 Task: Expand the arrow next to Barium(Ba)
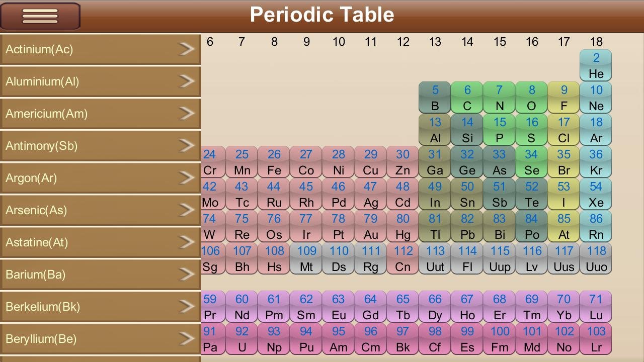(x=187, y=274)
